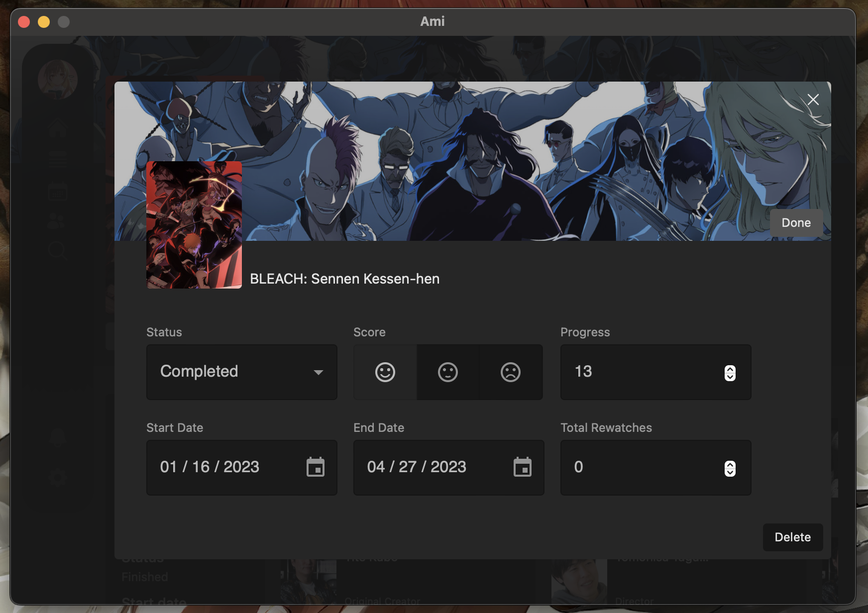The height and width of the screenshot is (613, 868).
Task: Click the Start Date label
Action: pyautogui.click(x=175, y=428)
